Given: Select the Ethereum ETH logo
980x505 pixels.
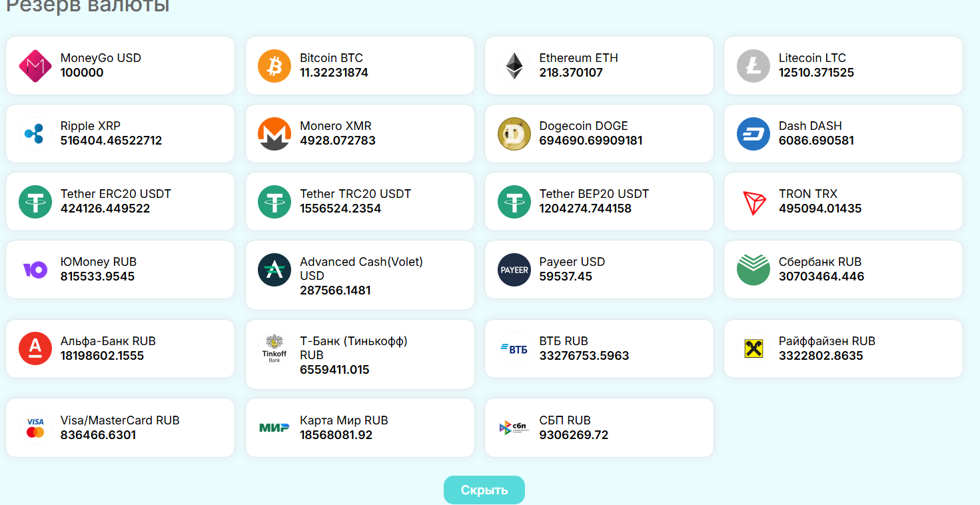Looking at the screenshot, I should 514,65.
